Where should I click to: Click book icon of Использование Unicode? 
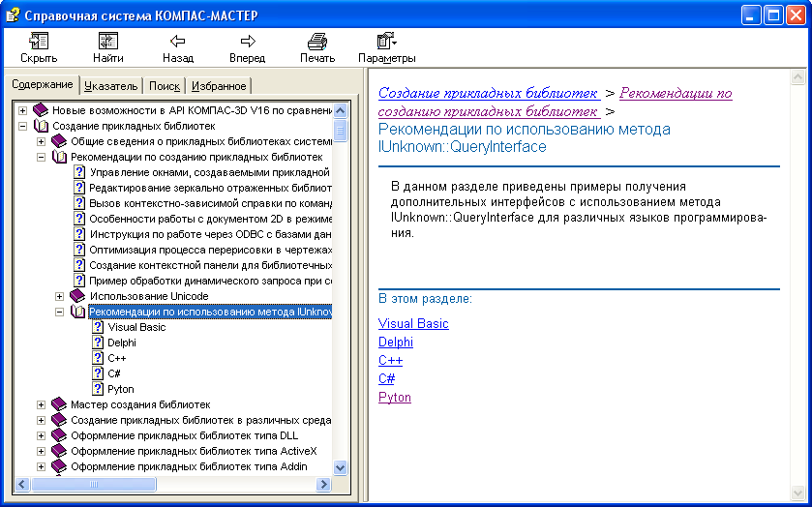[77, 296]
